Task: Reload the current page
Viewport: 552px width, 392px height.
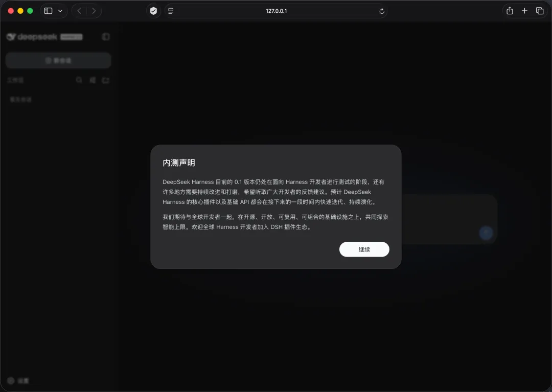Action: pyautogui.click(x=382, y=11)
